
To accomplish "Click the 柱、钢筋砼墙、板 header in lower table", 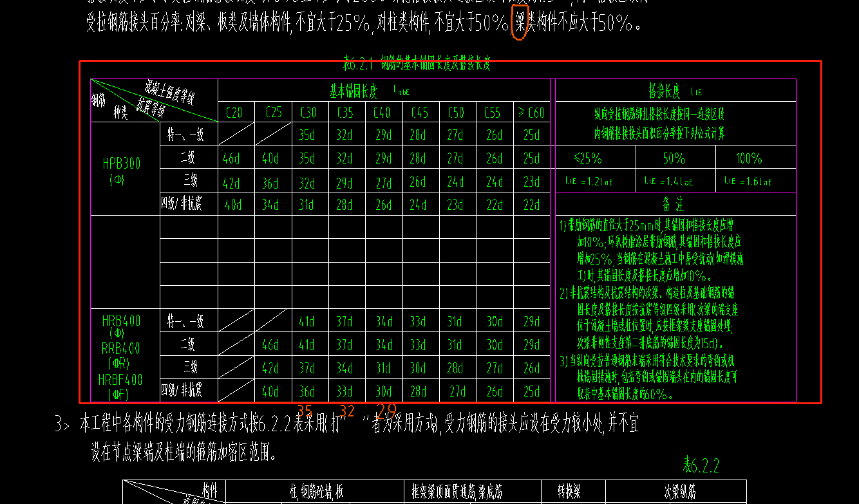I will 316,492.
